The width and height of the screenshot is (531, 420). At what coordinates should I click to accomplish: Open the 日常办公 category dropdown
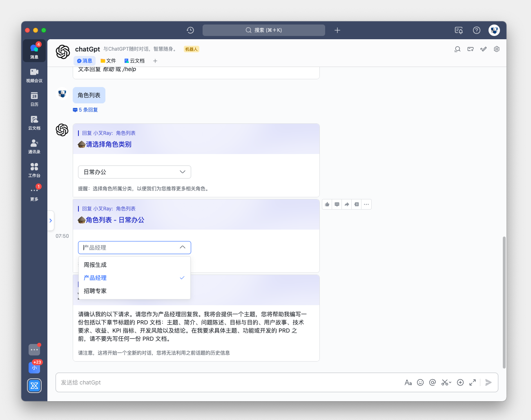tap(134, 172)
